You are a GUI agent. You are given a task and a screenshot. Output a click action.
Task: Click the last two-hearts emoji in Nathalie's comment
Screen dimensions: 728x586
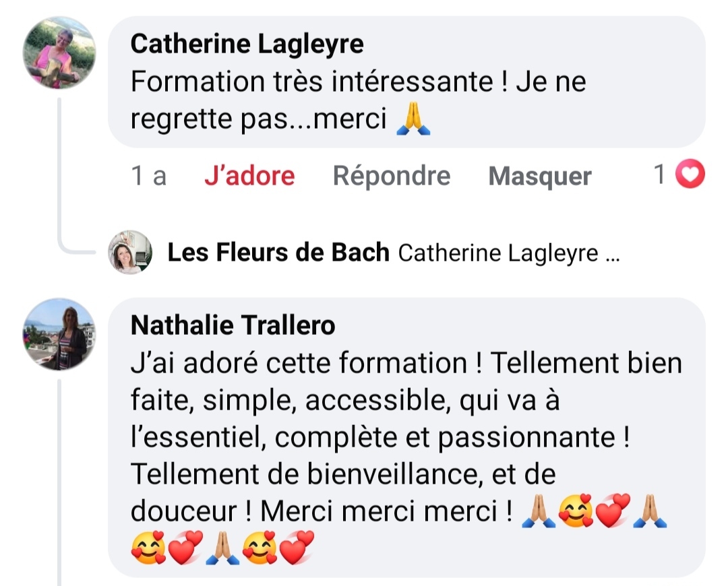(x=297, y=549)
